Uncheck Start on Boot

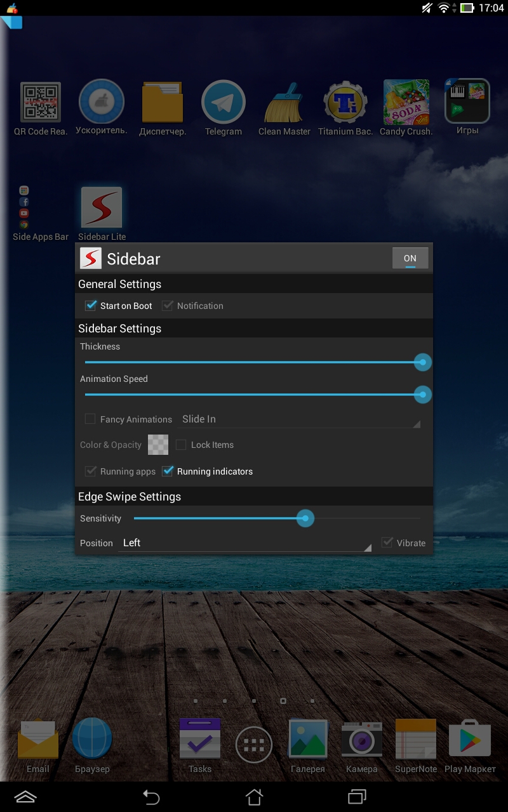tap(91, 306)
